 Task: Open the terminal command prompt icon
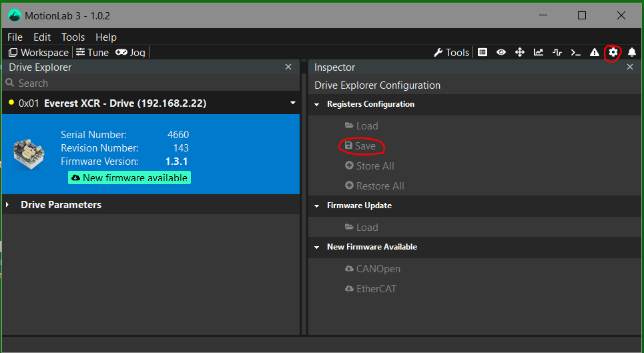[575, 52]
